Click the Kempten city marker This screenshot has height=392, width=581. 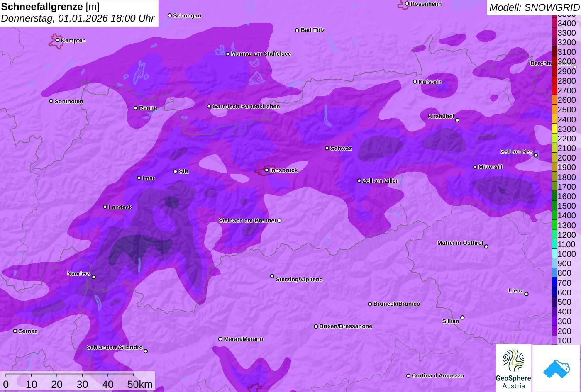coord(58,40)
